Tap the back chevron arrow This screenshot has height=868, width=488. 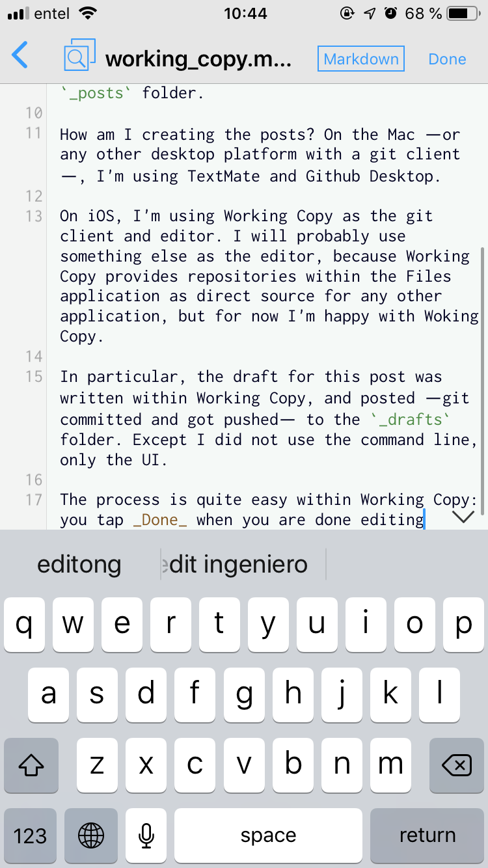point(20,55)
